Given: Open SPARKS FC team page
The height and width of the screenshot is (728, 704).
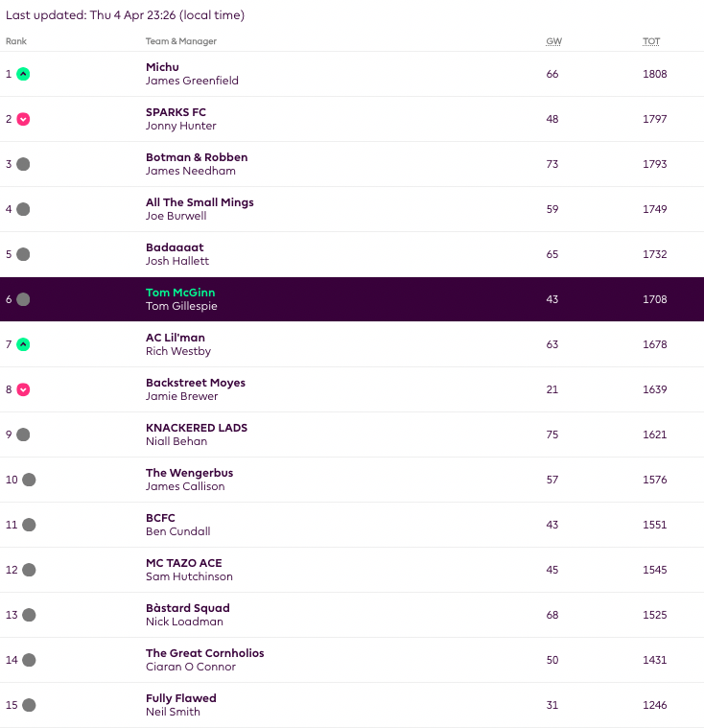Looking at the screenshot, I should pos(176,112).
